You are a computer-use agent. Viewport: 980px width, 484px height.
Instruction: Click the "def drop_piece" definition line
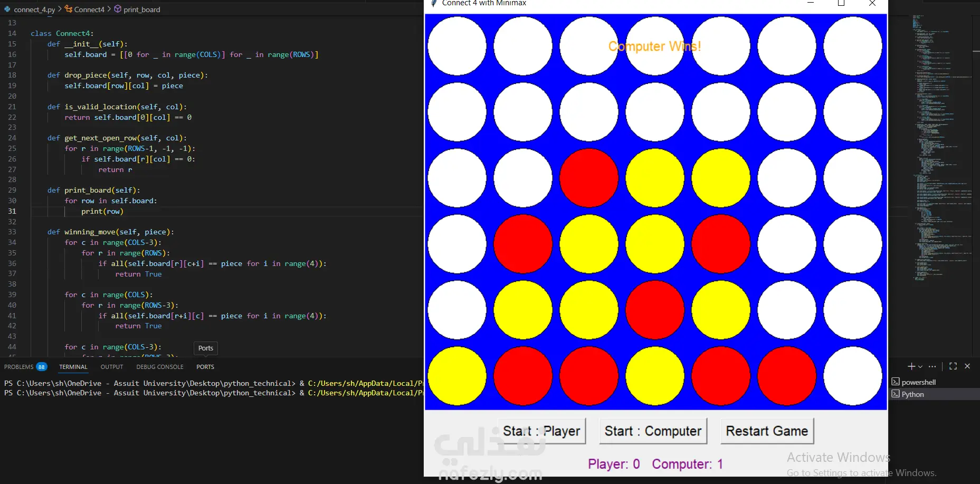pyautogui.click(x=128, y=75)
